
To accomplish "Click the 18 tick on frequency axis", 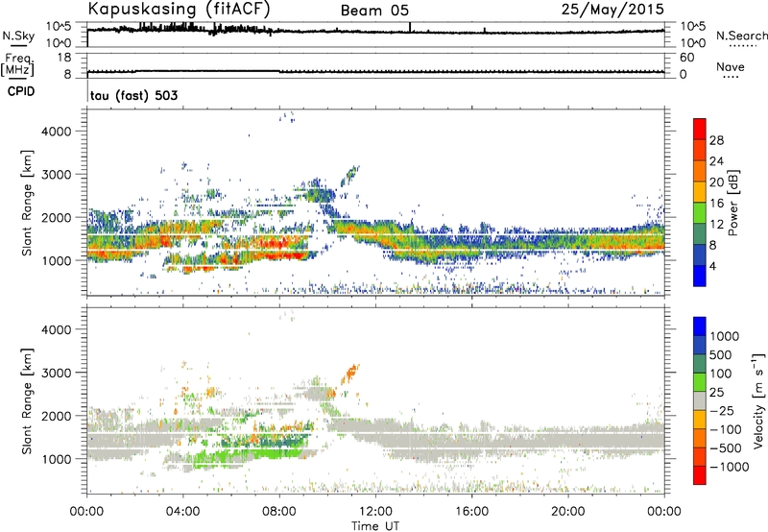I will 64,58.
